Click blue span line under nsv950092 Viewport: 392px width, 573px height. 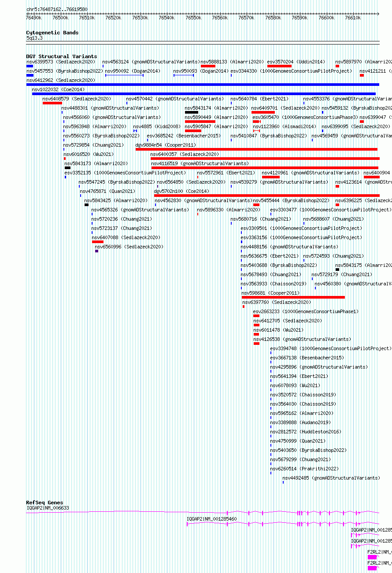pyautogui.click(x=124, y=75)
